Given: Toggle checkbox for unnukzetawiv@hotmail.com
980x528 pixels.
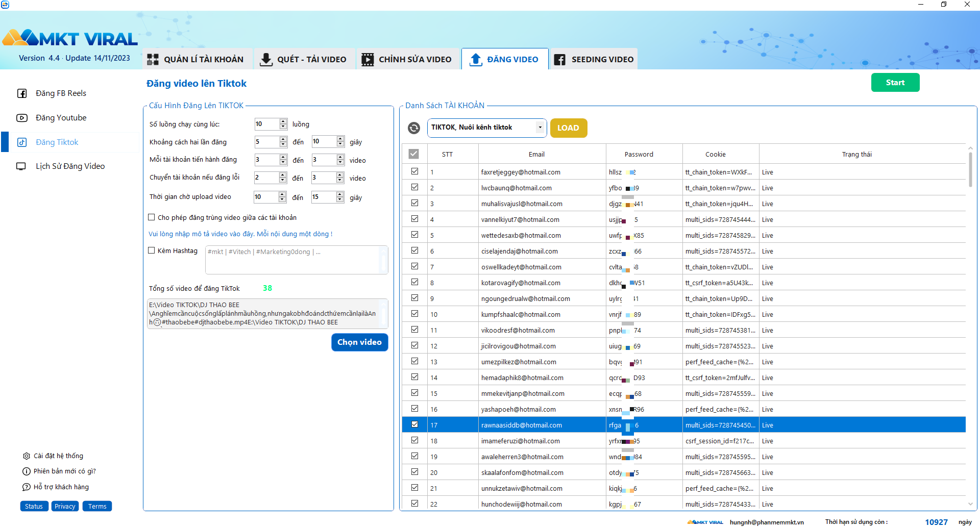Looking at the screenshot, I should coord(415,488).
